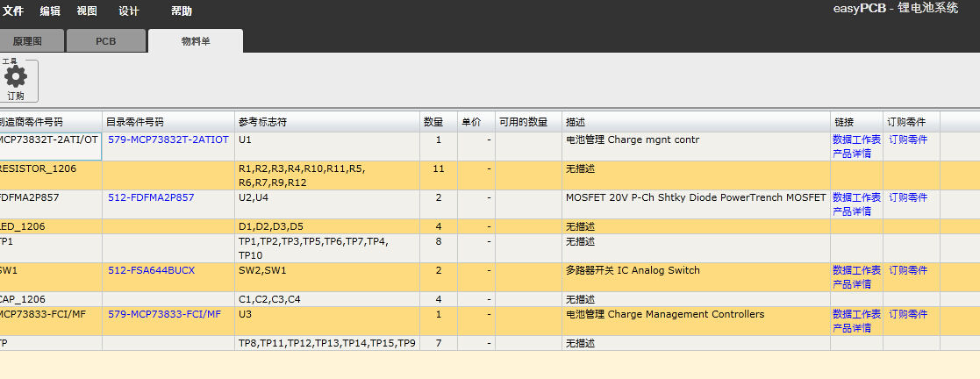Select the FDFMA2P857 manufacturer part cell
The width and height of the screenshot is (980, 379).
[51, 204]
